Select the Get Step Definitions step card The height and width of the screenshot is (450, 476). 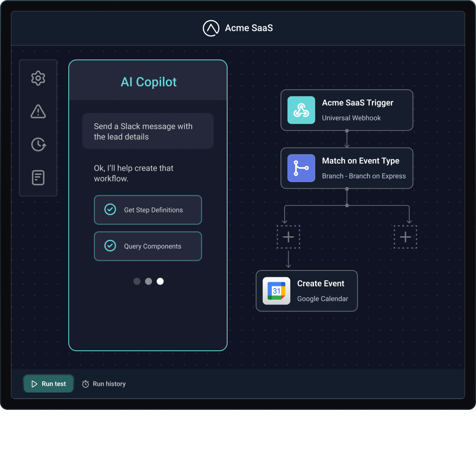(x=148, y=210)
